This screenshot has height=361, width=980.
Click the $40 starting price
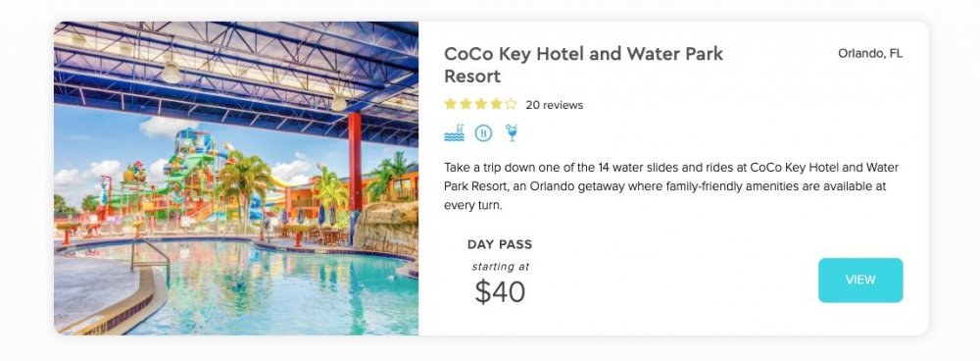(500, 291)
